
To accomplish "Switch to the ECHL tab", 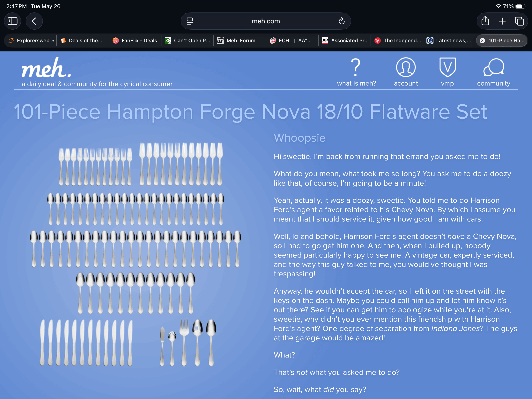I will pyautogui.click(x=292, y=41).
